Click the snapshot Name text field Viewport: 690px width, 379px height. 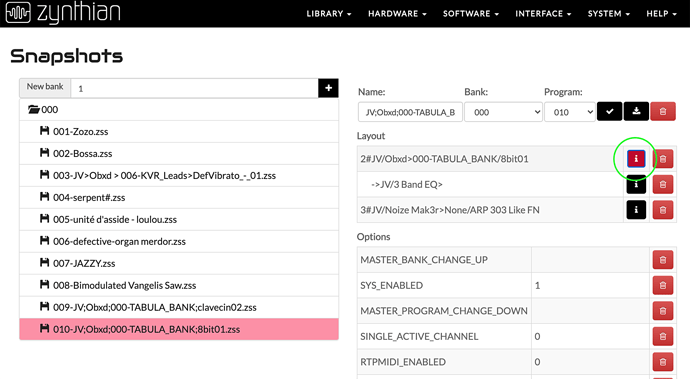tap(410, 112)
